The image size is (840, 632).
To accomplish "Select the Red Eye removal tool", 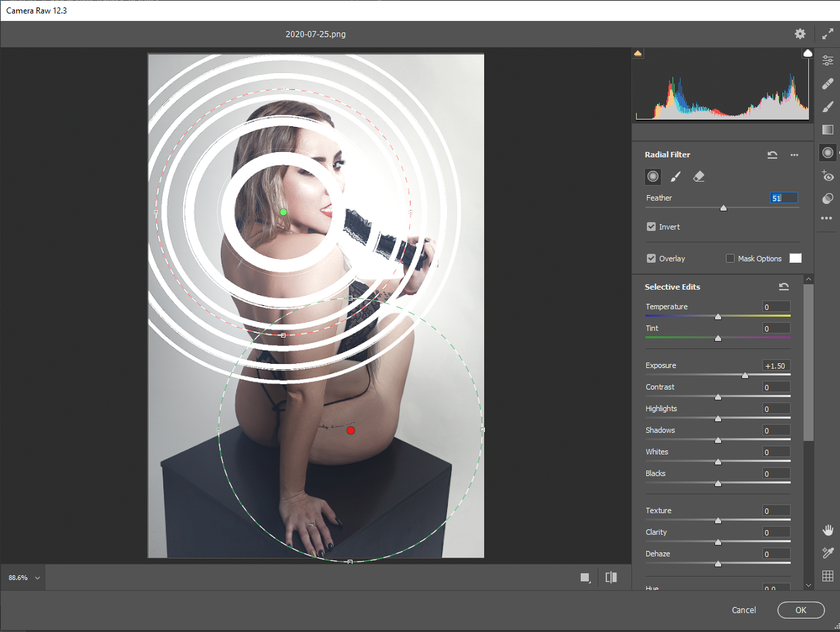I will [828, 176].
